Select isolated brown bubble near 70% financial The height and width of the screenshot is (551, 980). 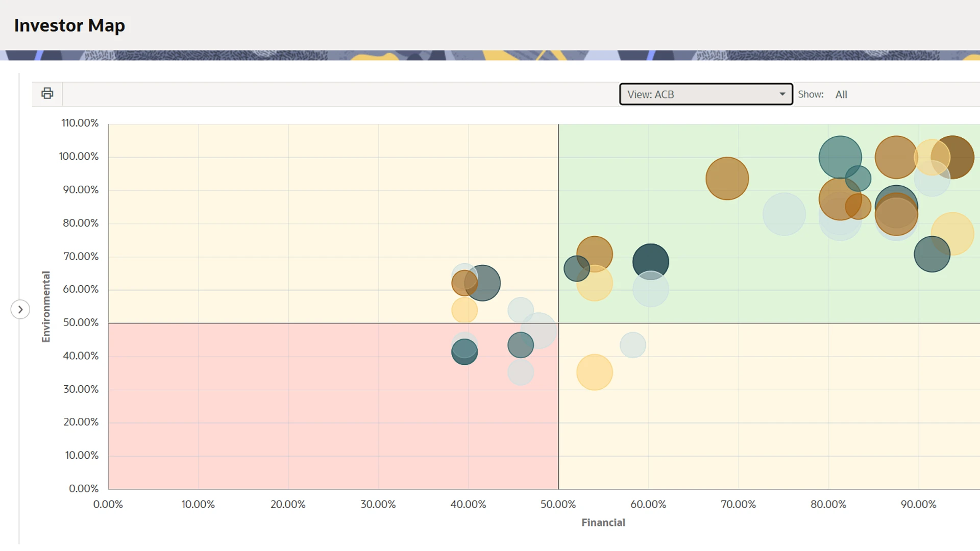pos(727,178)
